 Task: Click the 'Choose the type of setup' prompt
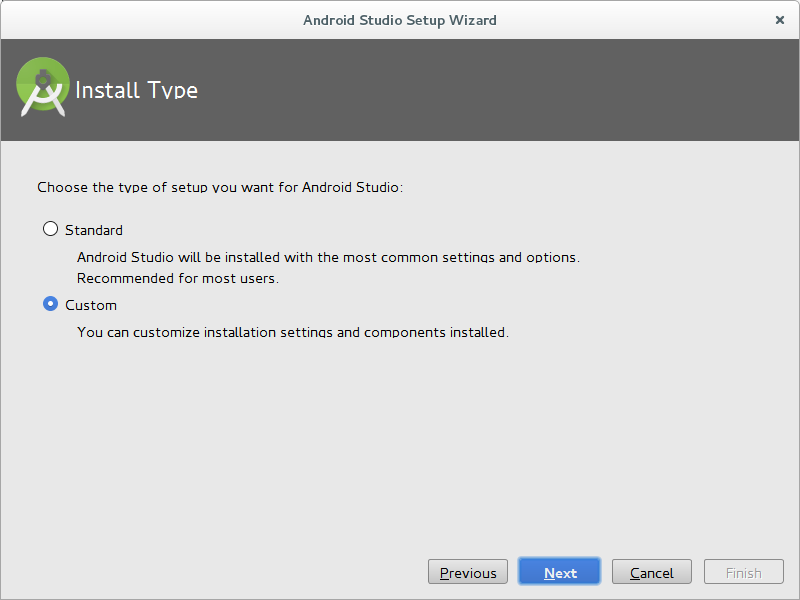coord(220,187)
